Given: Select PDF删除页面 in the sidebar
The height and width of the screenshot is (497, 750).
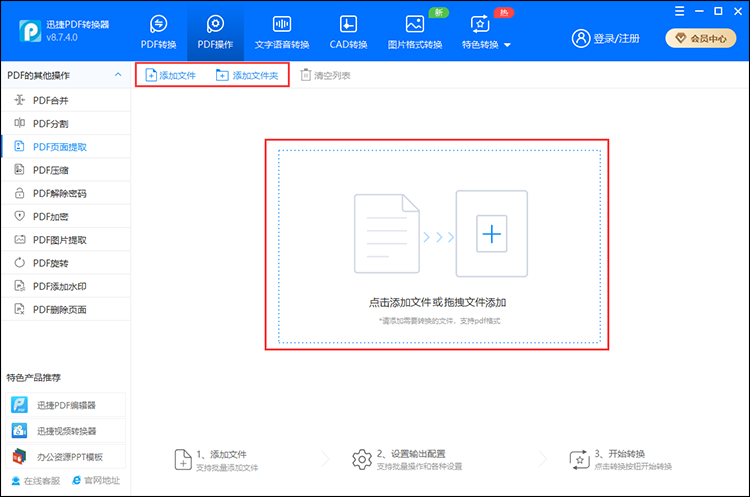Looking at the screenshot, I should [x=66, y=309].
